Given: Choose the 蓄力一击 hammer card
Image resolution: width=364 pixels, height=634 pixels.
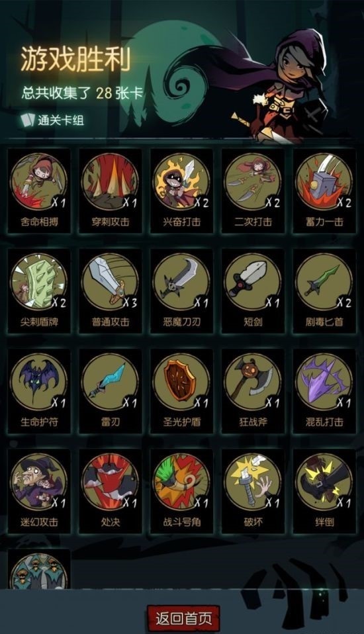Looking at the screenshot, I should tap(324, 191).
